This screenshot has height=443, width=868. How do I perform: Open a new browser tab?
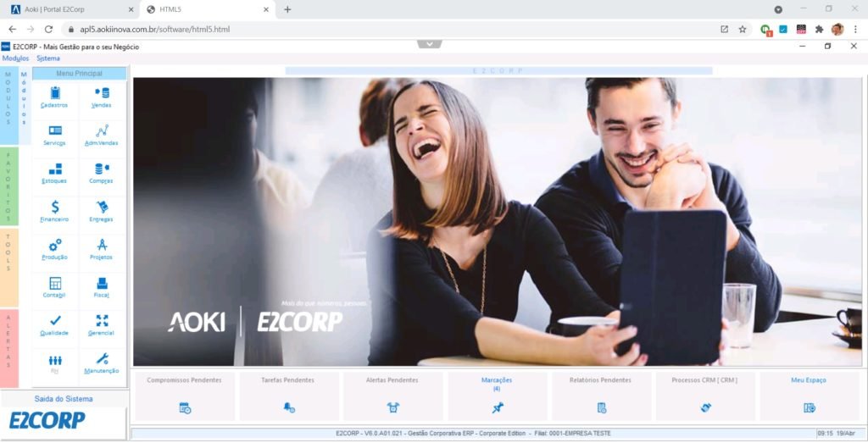pos(287,9)
